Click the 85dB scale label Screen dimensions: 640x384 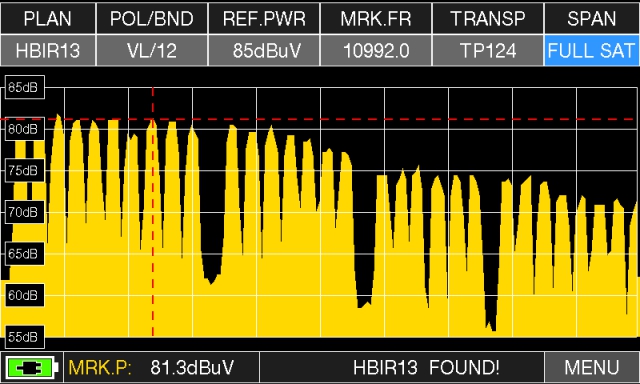tap(24, 87)
